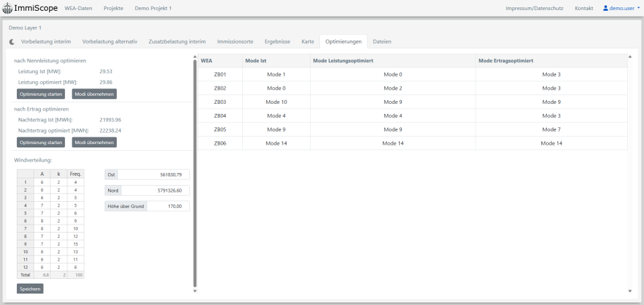The image size is (644, 305).
Task: Click the ImmiScope logo icon
Action: pyautogui.click(x=7, y=8)
